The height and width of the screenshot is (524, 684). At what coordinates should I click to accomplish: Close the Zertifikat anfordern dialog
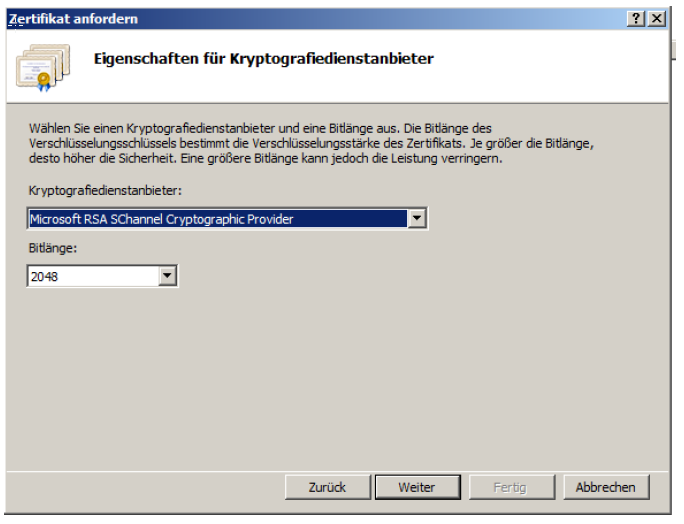point(656,19)
